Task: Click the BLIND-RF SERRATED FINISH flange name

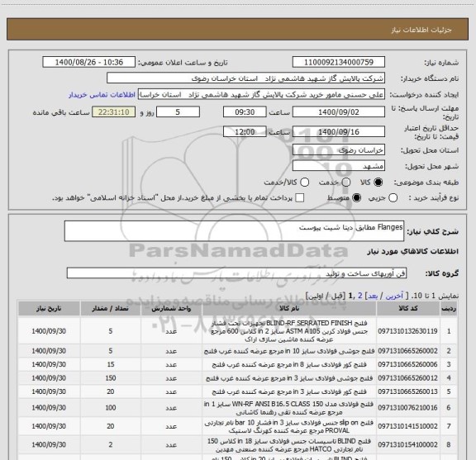Action: 289,331
